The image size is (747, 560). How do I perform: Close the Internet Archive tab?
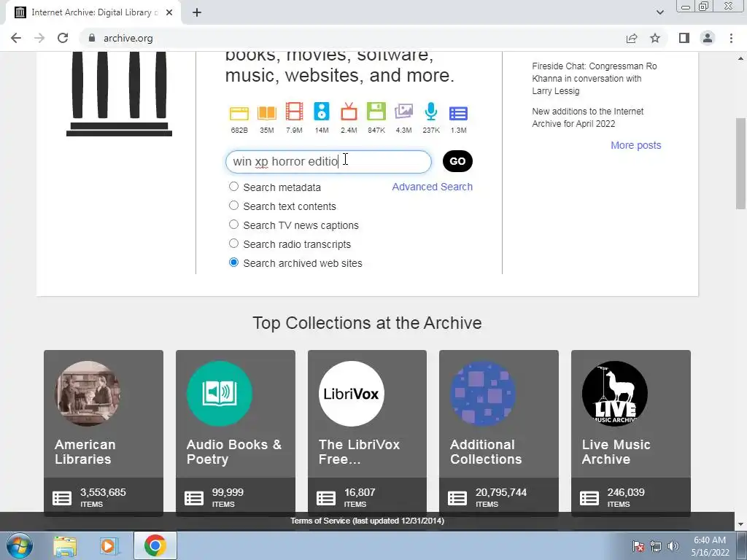coord(169,12)
